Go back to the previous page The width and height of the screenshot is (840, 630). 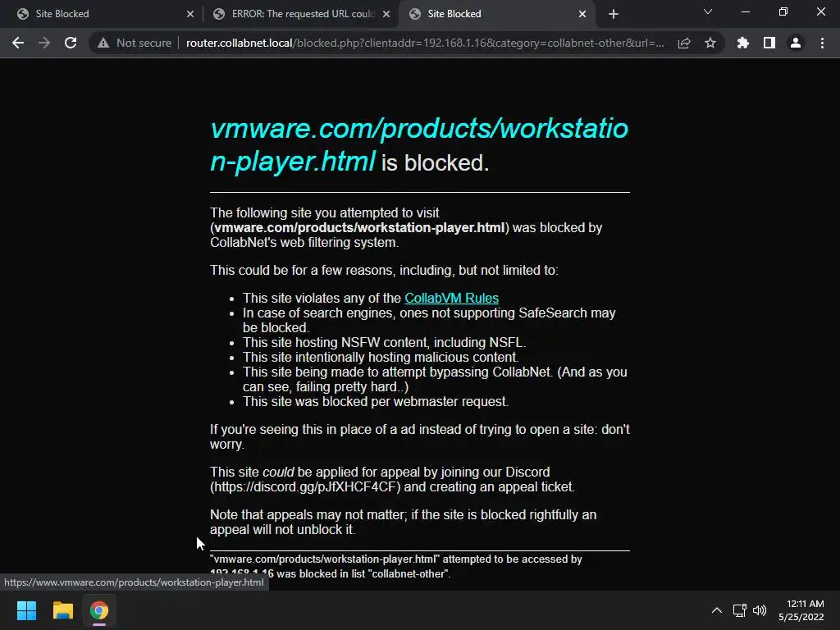click(x=18, y=43)
